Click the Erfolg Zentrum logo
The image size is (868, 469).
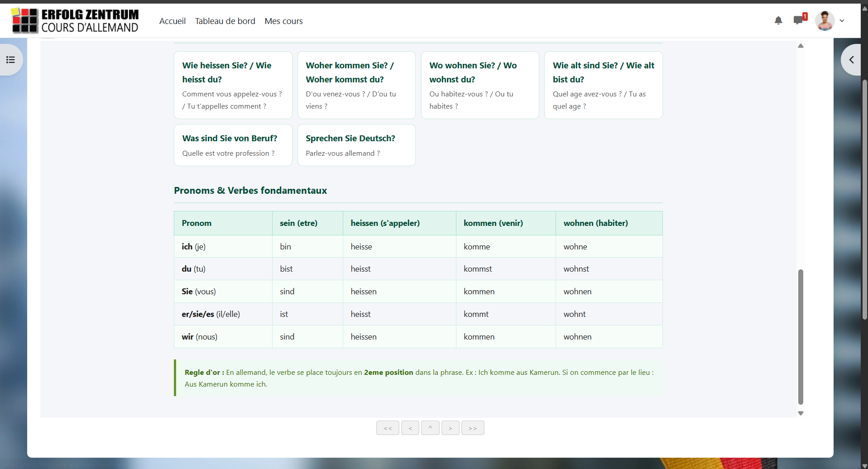(x=75, y=21)
